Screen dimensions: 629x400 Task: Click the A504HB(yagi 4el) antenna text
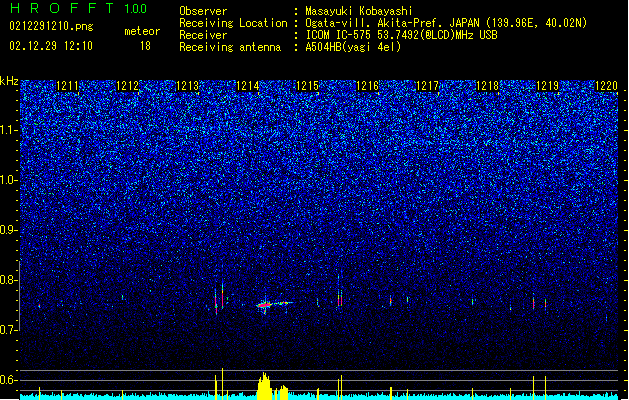[x=353, y=47]
